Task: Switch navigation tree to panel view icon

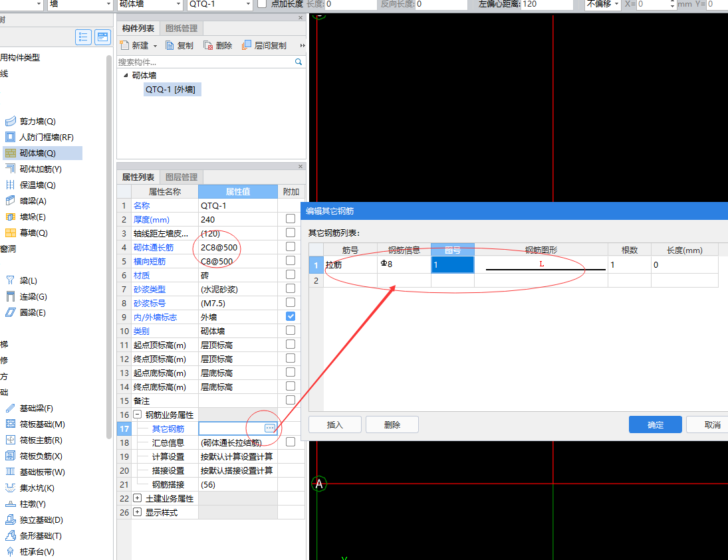Action: click(x=102, y=37)
